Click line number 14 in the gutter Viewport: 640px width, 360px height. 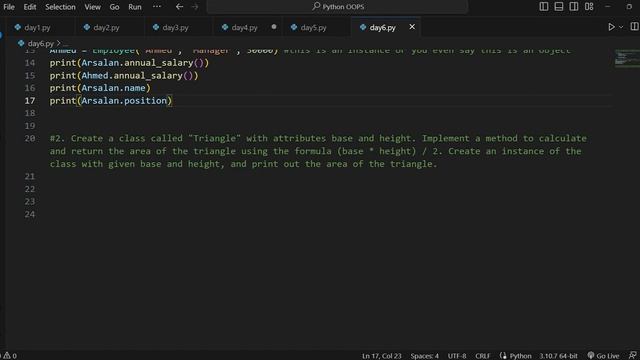click(30, 63)
